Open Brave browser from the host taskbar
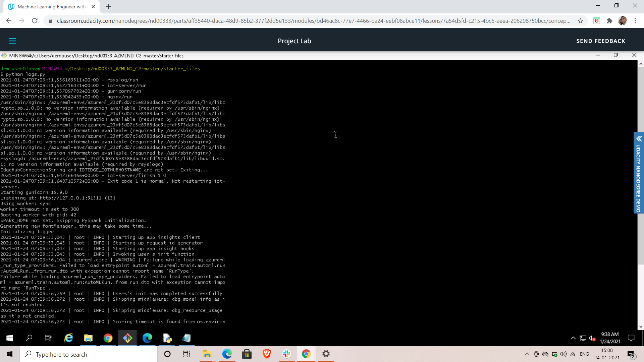644x362 pixels. click(267, 354)
